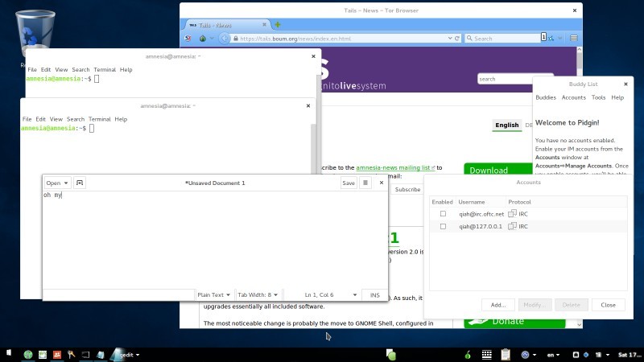Click the passwords and keys taskbar icon

tap(71, 355)
